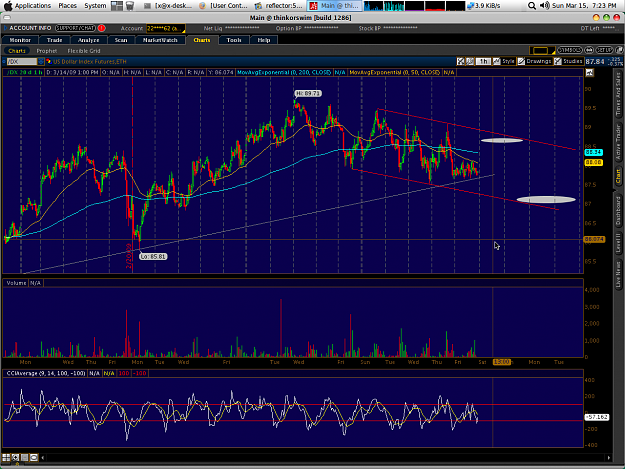Open the Monitor tab

(20, 40)
